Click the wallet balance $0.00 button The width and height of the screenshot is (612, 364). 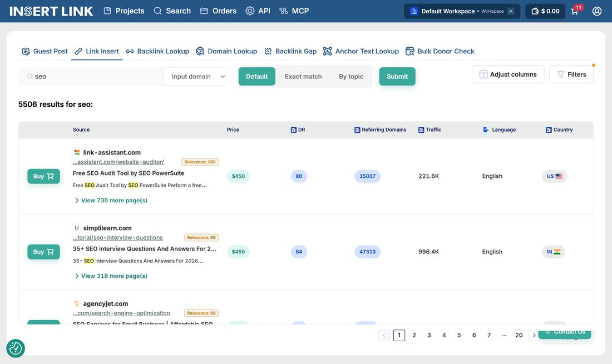click(545, 11)
